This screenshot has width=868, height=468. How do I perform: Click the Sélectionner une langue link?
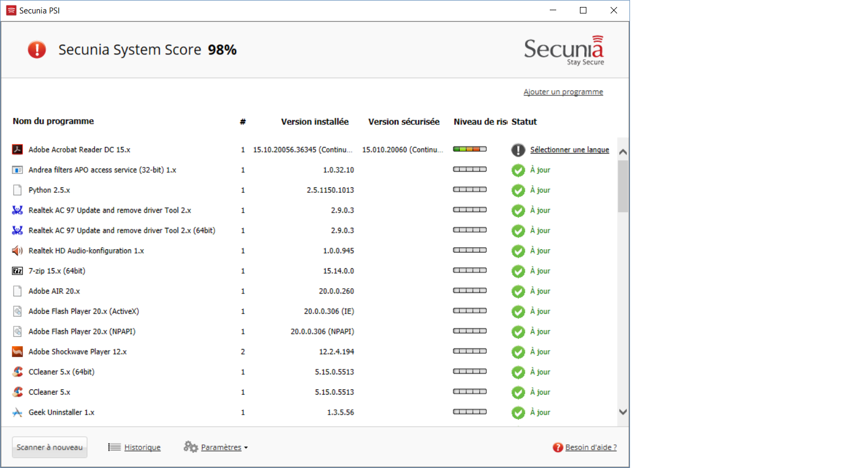570,150
